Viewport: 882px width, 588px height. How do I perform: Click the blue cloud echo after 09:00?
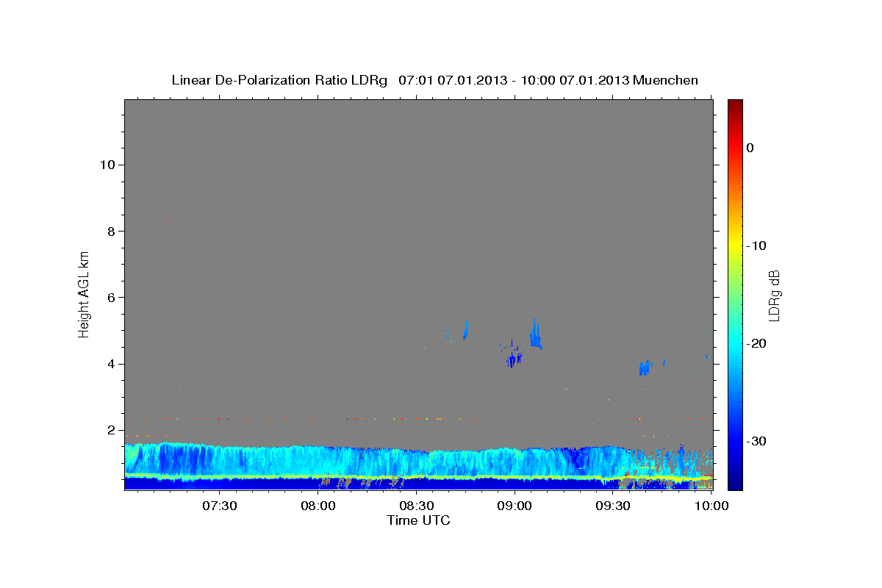pos(536,334)
